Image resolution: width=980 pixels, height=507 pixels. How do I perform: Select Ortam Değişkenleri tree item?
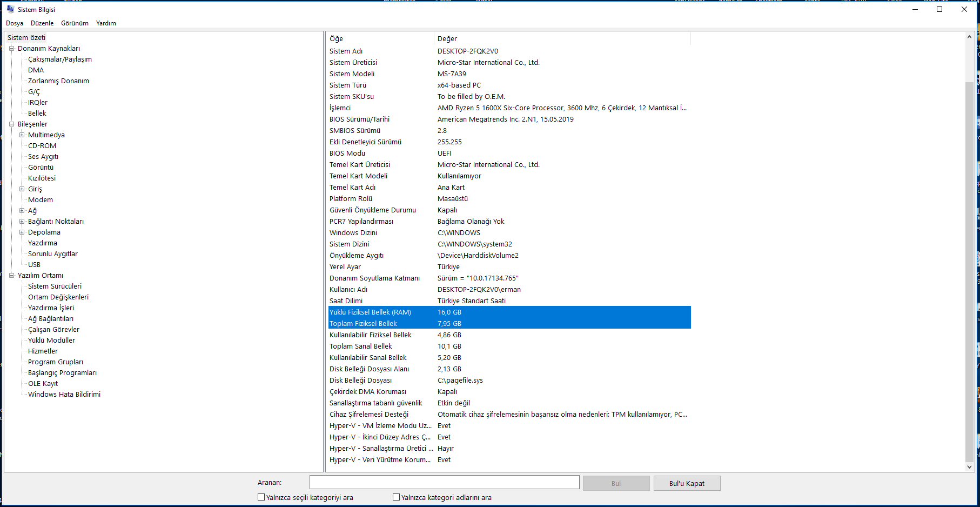[x=58, y=297]
